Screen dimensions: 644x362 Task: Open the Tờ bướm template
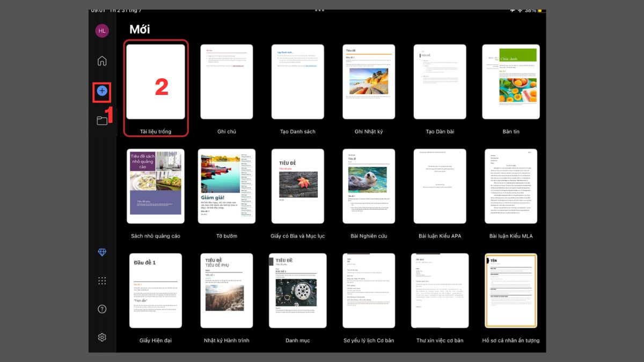tap(226, 186)
